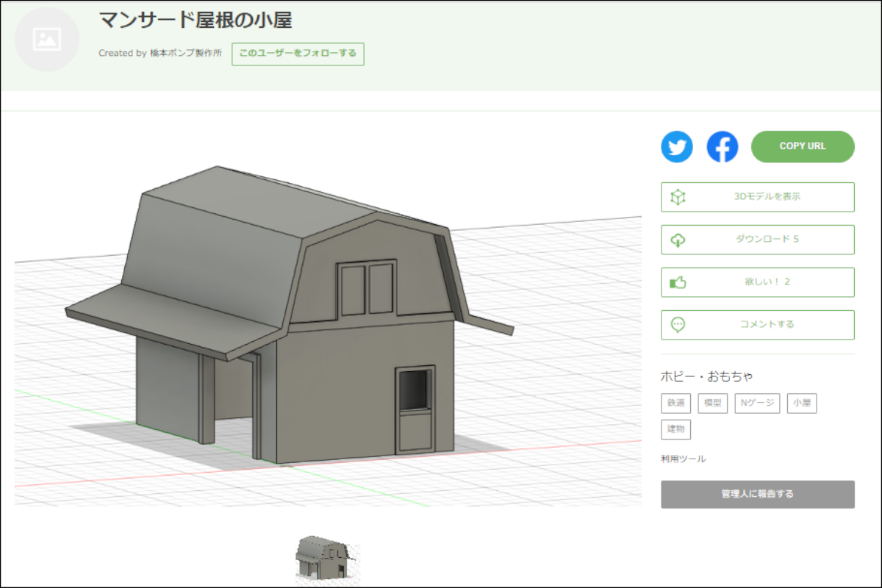Viewport: 882px width, 588px height.
Task: Share the model on Twitter
Action: (677, 147)
